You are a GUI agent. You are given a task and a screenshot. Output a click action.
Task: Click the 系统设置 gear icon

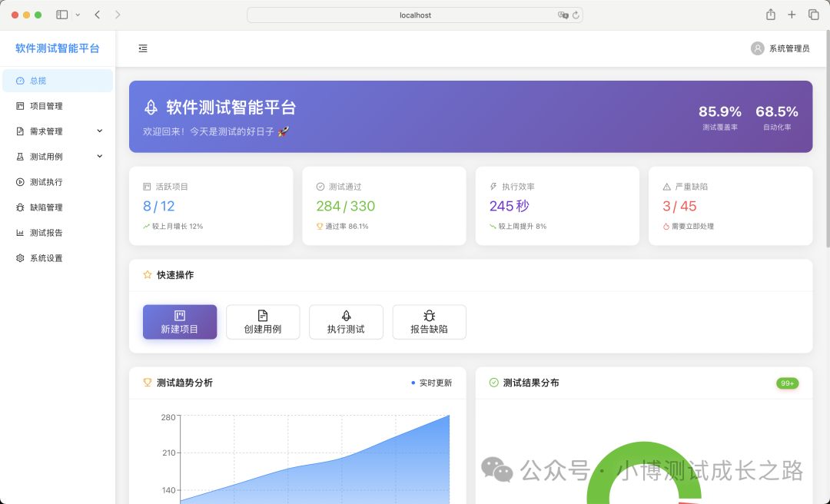19,257
